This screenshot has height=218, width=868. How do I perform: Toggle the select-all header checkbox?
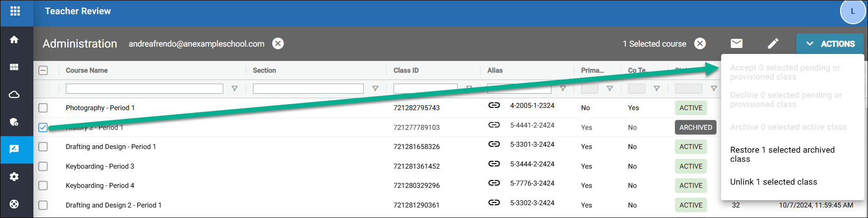pos(43,70)
